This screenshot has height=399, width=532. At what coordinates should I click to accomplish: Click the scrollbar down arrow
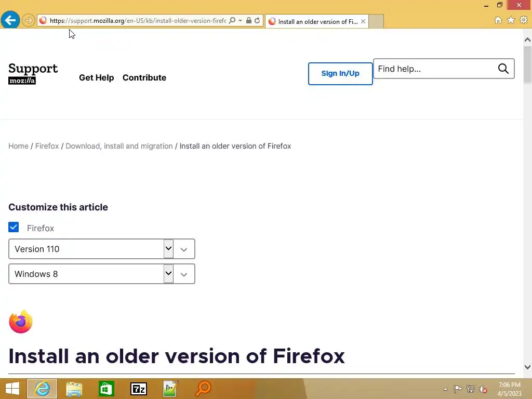pyautogui.click(x=527, y=367)
